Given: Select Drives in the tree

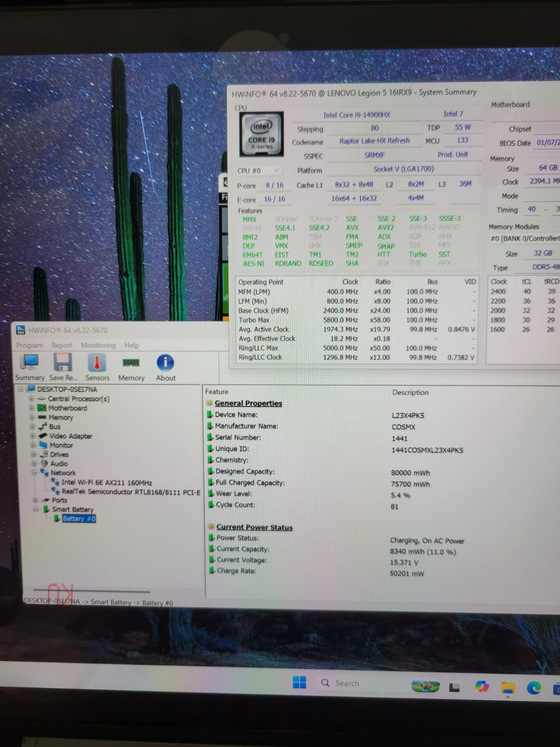Looking at the screenshot, I should coord(60,454).
